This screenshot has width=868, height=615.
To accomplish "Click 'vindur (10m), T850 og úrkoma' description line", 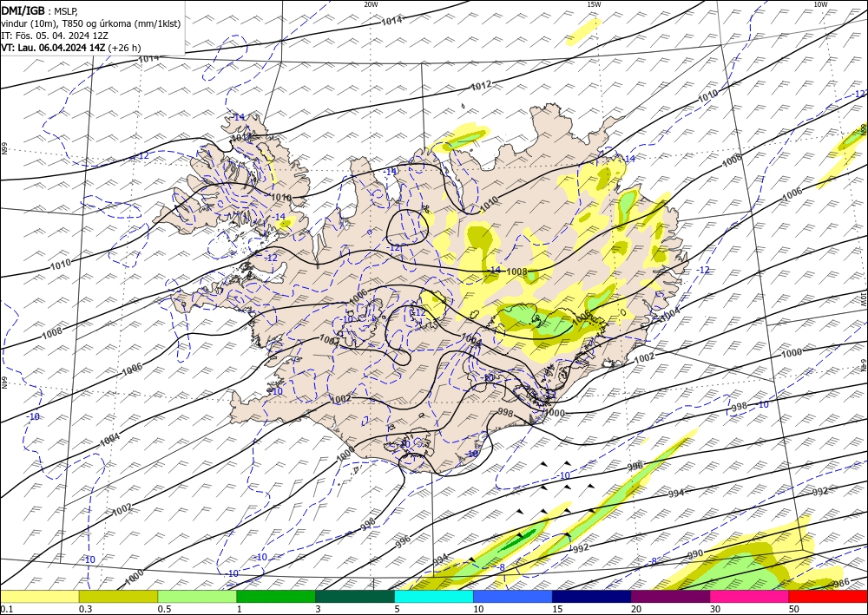I will coord(91,23).
